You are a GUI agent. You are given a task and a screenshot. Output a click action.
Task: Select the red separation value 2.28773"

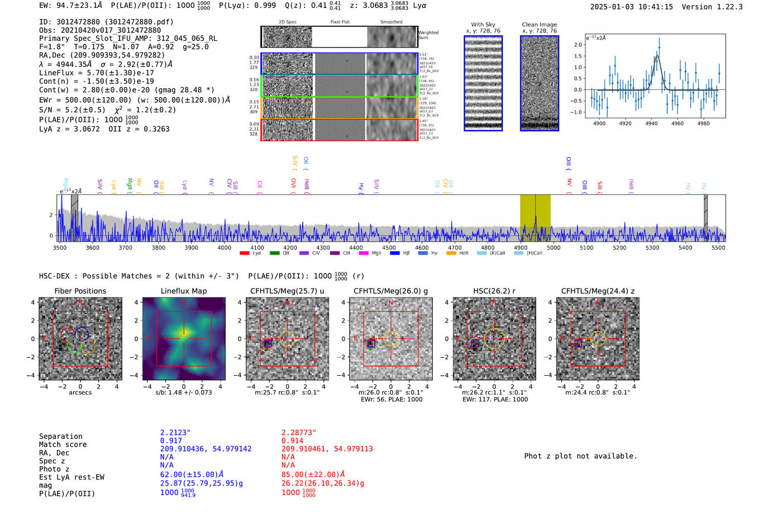299,433
